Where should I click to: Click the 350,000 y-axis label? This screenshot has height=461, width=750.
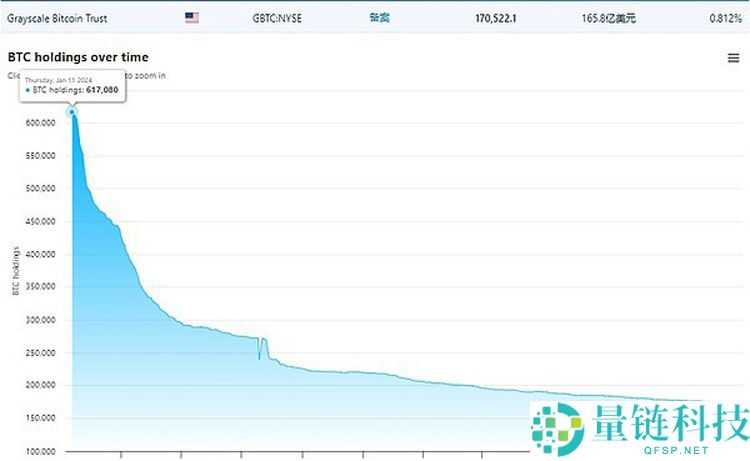40,286
